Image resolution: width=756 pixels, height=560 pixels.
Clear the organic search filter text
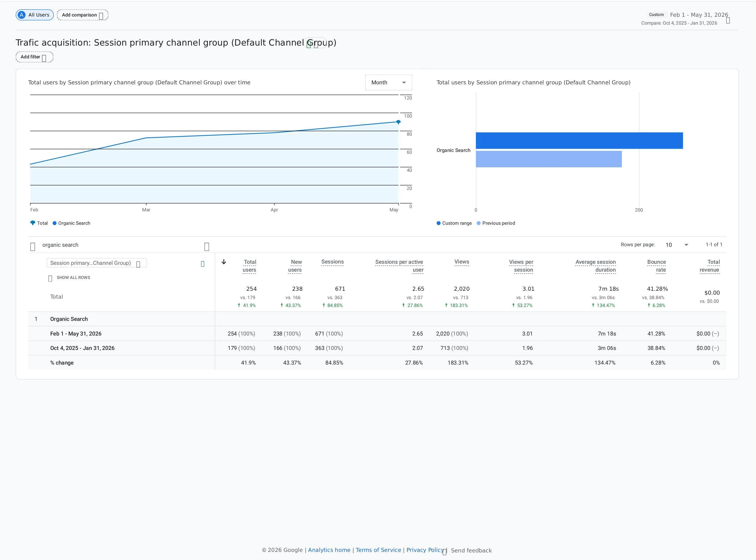pyautogui.click(x=207, y=247)
